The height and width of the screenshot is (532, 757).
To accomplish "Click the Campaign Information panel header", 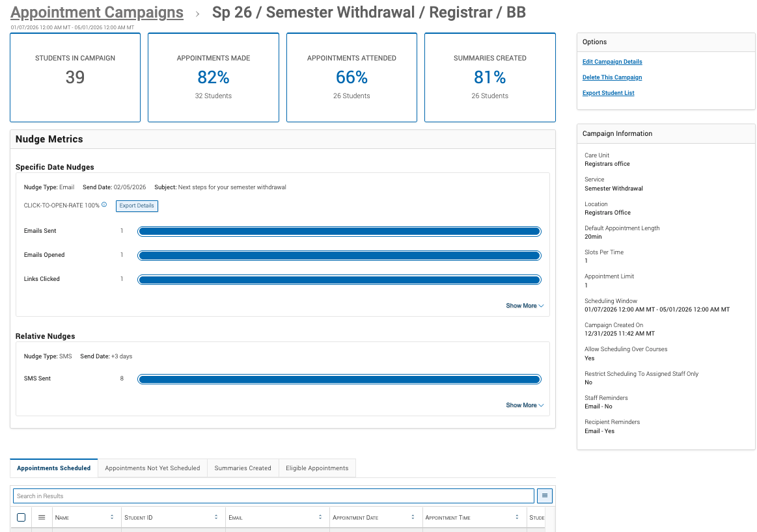I will click(666, 134).
